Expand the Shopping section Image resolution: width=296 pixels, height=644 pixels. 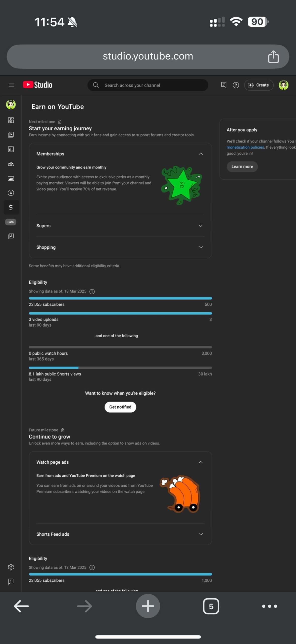tap(201, 247)
